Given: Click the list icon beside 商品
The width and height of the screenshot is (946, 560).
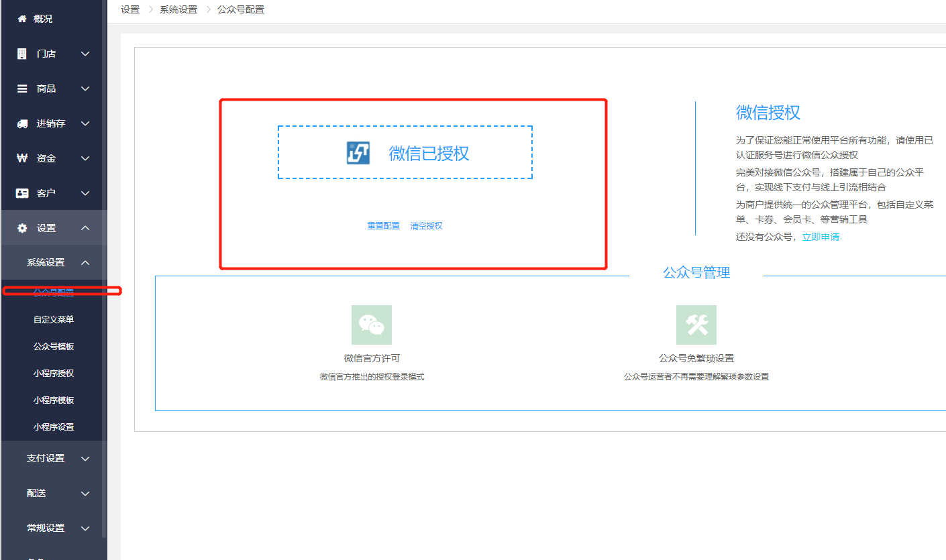Looking at the screenshot, I should 22,89.
